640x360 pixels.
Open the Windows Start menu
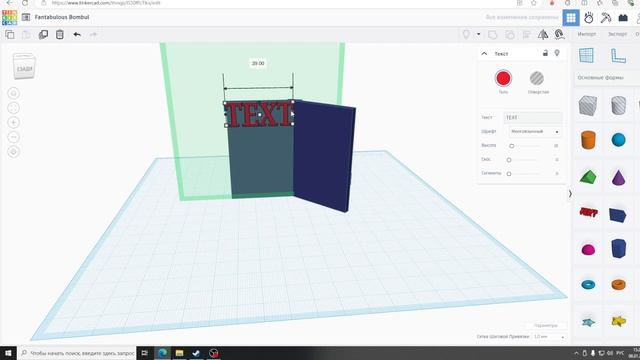pos(8,353)
